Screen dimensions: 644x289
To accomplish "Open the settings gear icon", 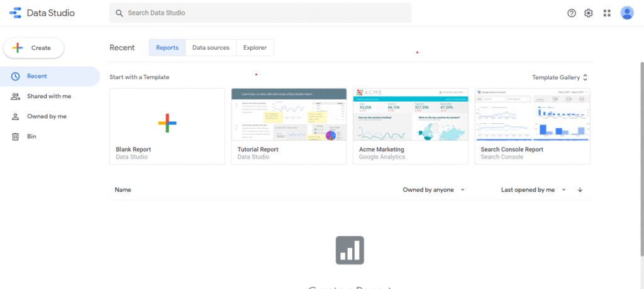I will 589,13.
